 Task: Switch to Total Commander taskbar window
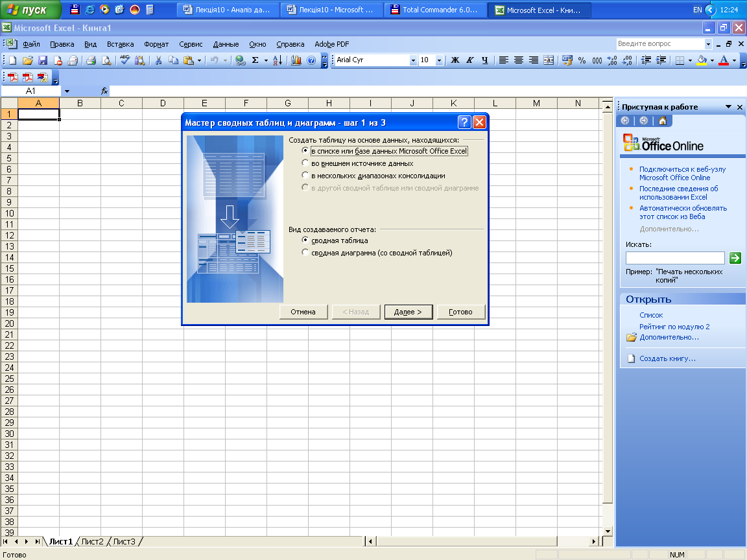click(x=436, y=10)
